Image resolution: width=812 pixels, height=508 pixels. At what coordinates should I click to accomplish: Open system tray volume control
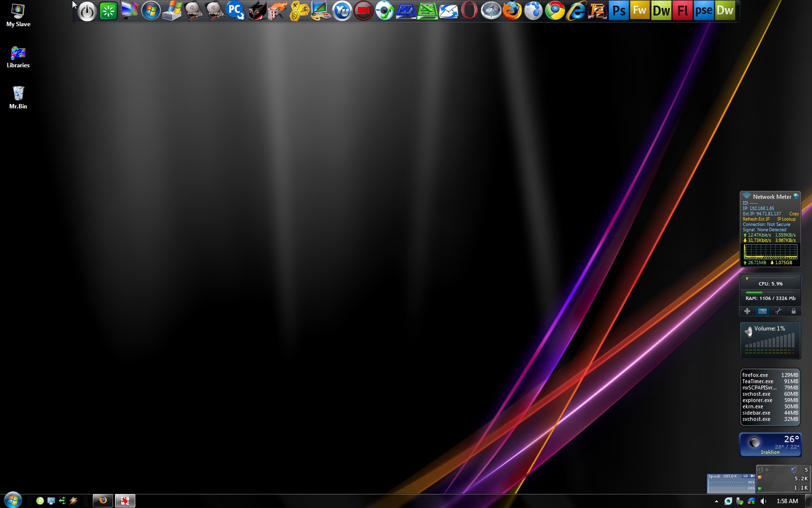[x=763, y=501]
